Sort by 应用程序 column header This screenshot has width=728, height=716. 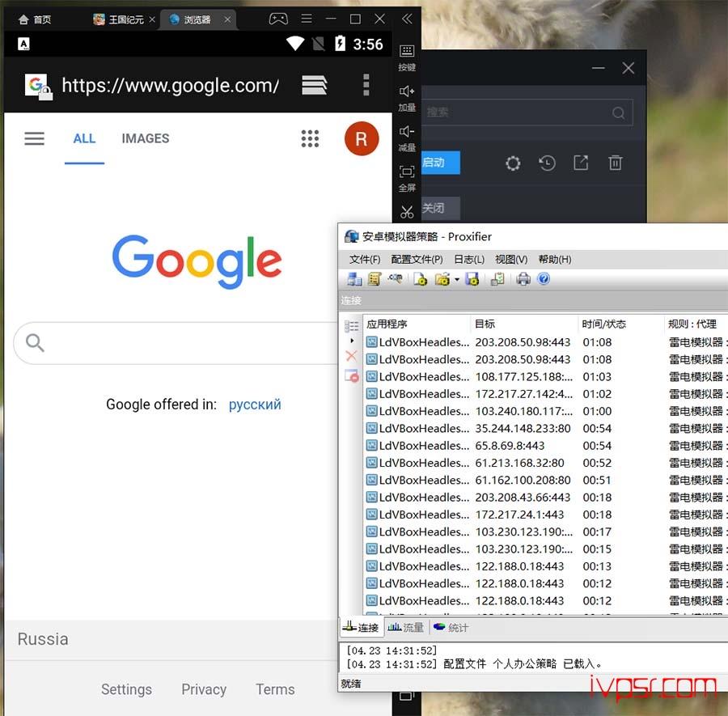coord(417,324)
